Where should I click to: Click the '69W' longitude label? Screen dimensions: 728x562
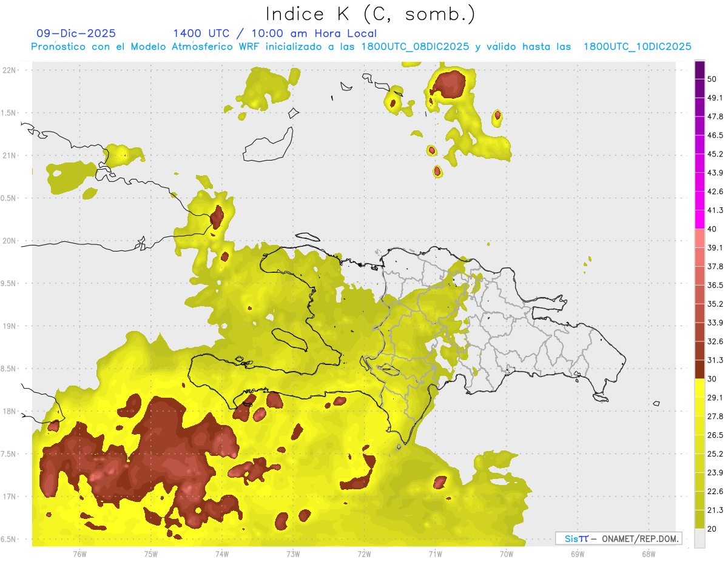[x=578, y=554]
